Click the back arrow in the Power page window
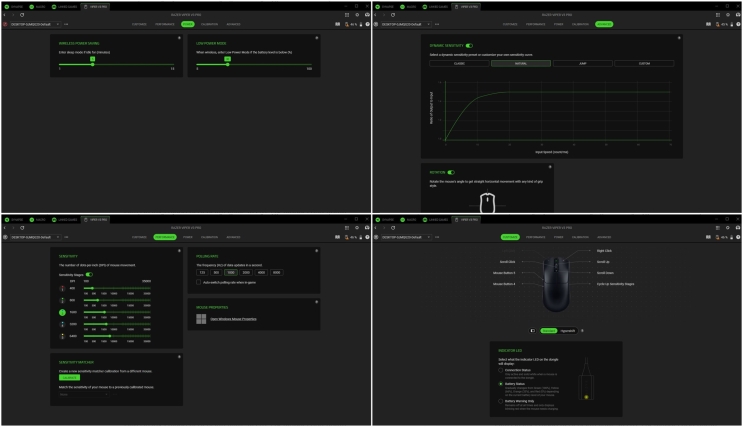The width and height of the screenshot is (743, 427). 4,15
